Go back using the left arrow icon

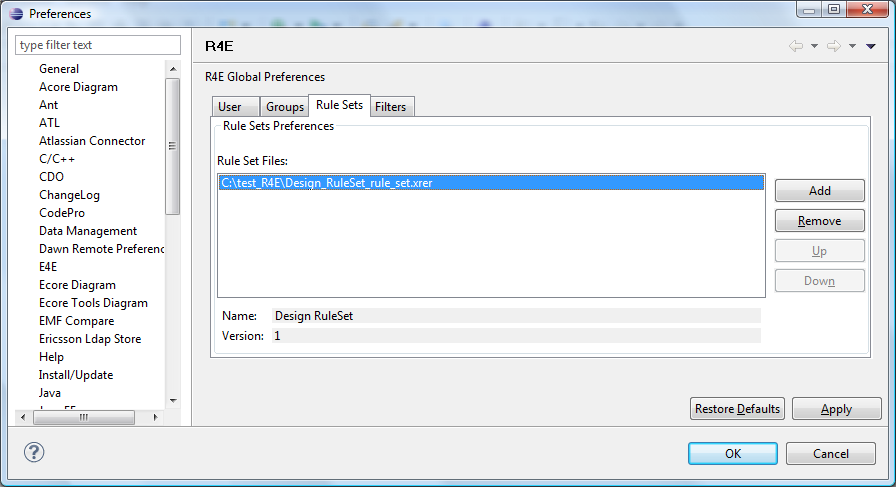click(795, 46)
